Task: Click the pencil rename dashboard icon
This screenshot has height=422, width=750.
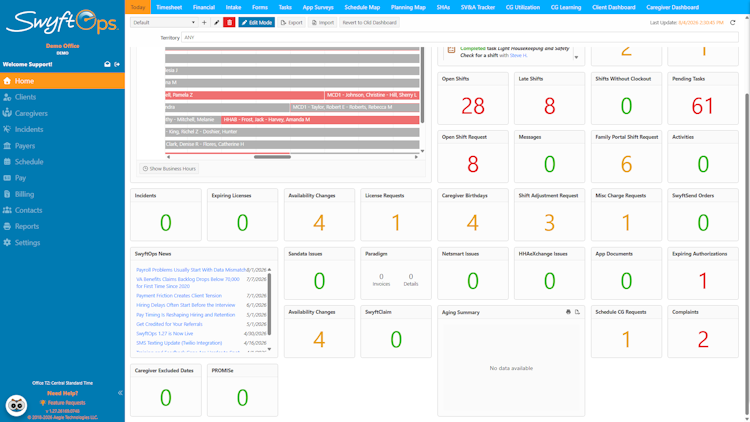Action: [x=217, y=22]
